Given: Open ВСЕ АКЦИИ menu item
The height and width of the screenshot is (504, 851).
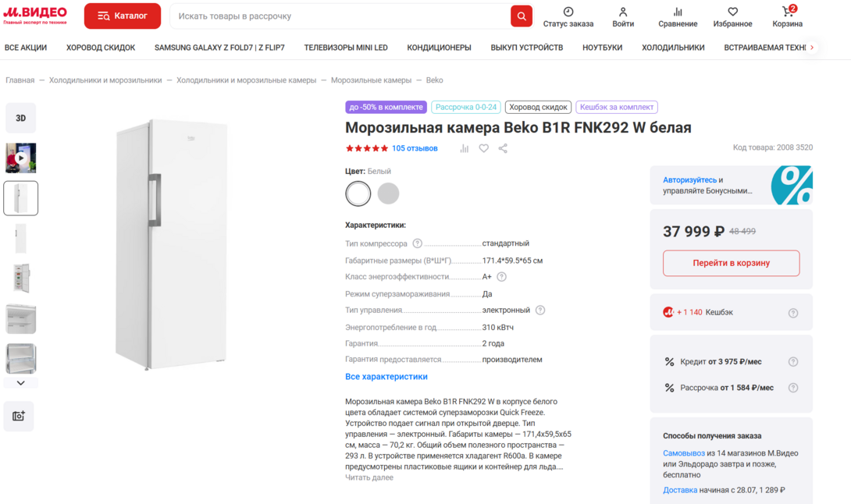Looking at the screenshot, I should coord(26,48).
